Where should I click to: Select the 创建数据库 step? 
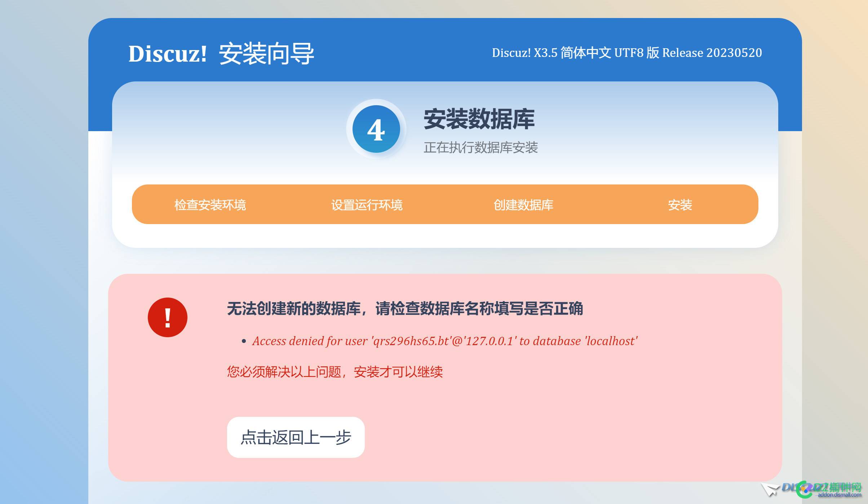[523, 205]
